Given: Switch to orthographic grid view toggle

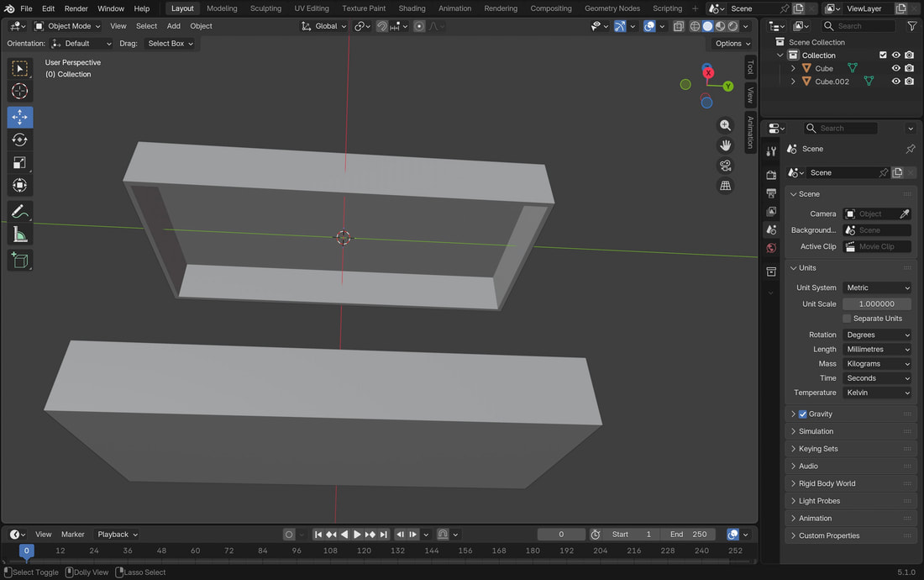Looking at the screenshot, I should coord(726,186).
